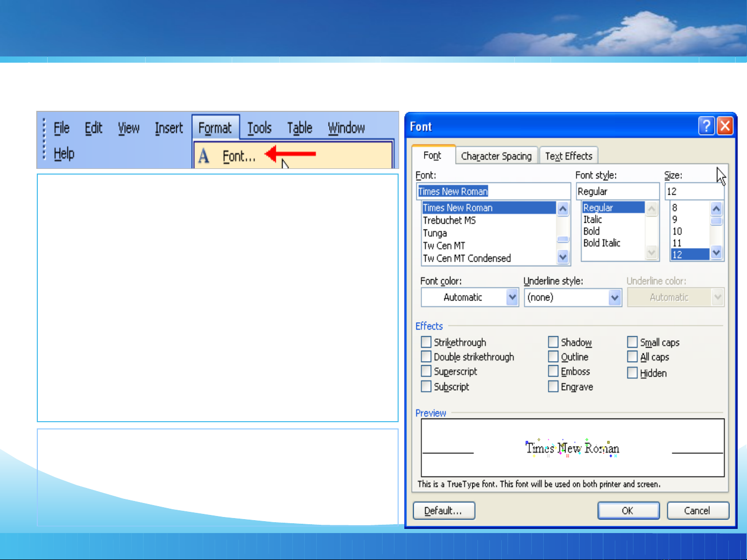Click the size list scroll-down arrow
This screenshot has width=747, height=560.
(716, 253)
